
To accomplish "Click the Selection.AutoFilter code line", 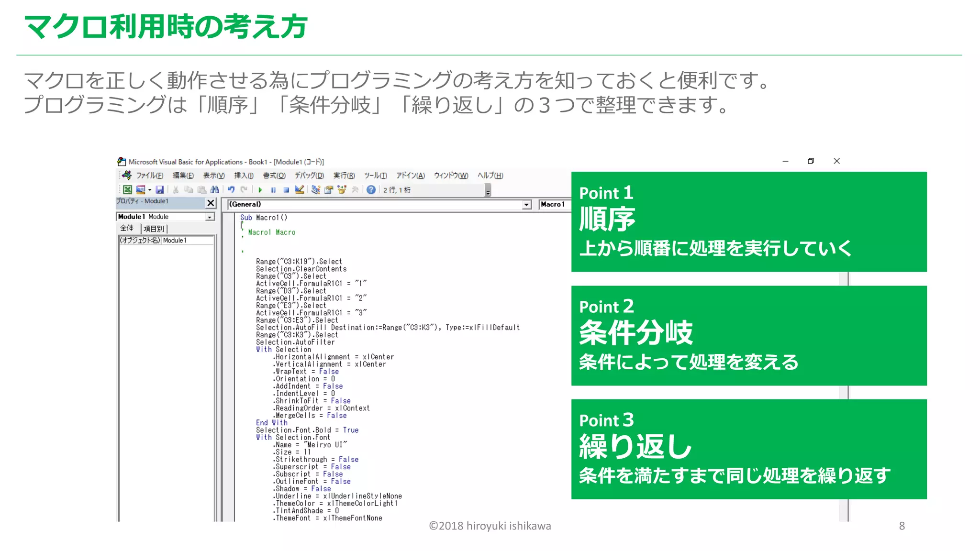I will pos(295,342).
